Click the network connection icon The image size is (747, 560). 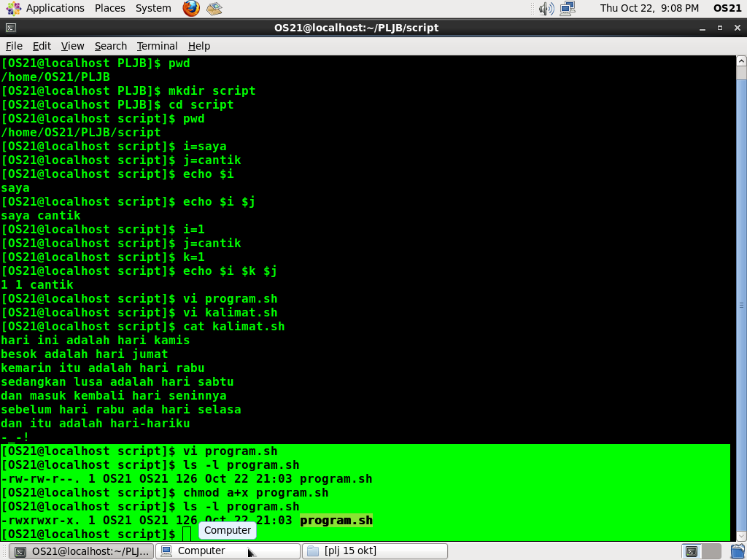pyautogui.click(x=568, y=8)
